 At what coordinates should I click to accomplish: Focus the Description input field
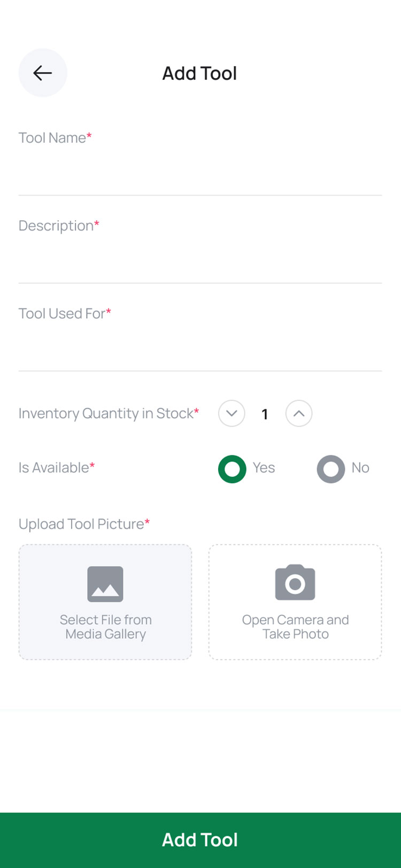(x=200, y=260)
